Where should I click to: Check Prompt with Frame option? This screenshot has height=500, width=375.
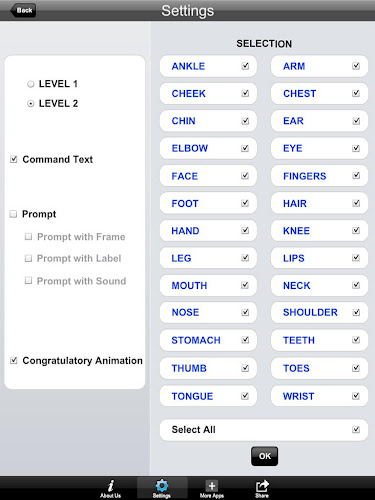coord(29,237)
